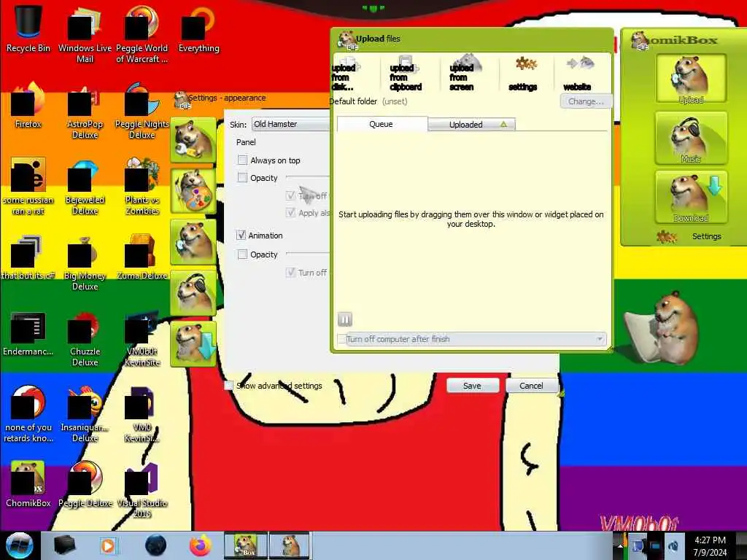Toggle Turn off checkbox under Animation Opacity
This screenshot has height=560, width=747.
tap(290, 273)
